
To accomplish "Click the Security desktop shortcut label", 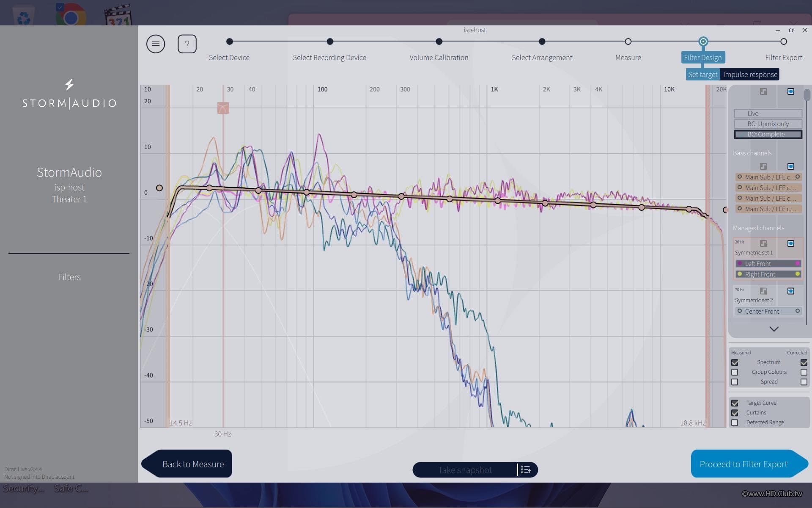I will (23, 488).
